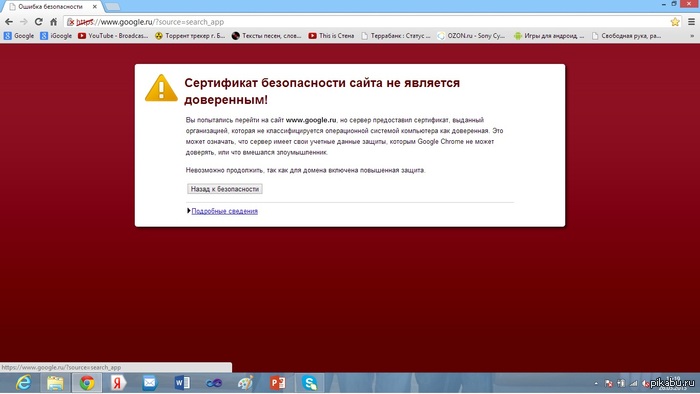
Task: Click the yellow warning triangle icon
Action: (x=161, y=88)
